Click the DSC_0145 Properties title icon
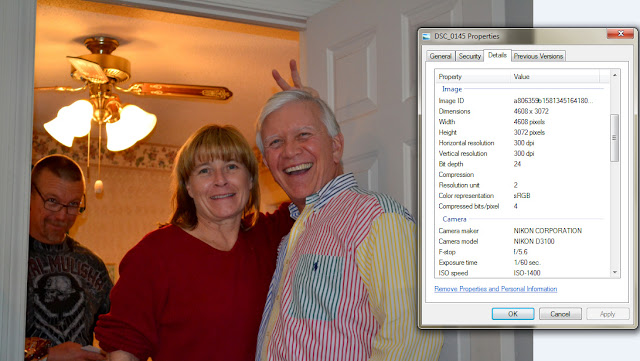 (426, 36)
